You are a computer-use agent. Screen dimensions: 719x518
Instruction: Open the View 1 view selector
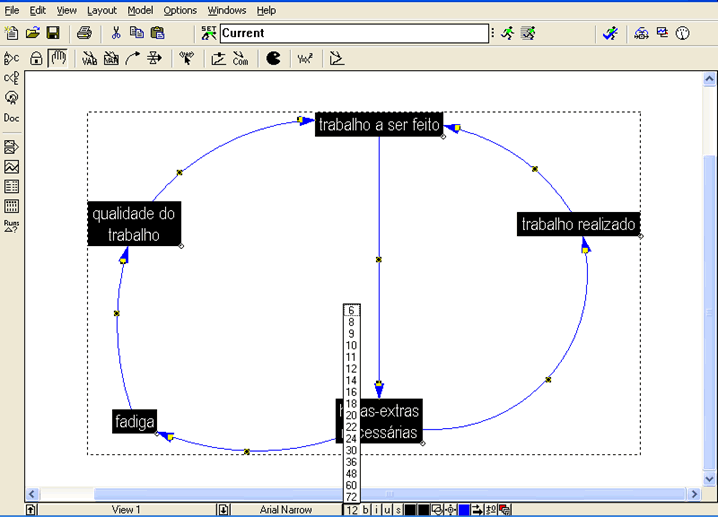pos(126,510)
